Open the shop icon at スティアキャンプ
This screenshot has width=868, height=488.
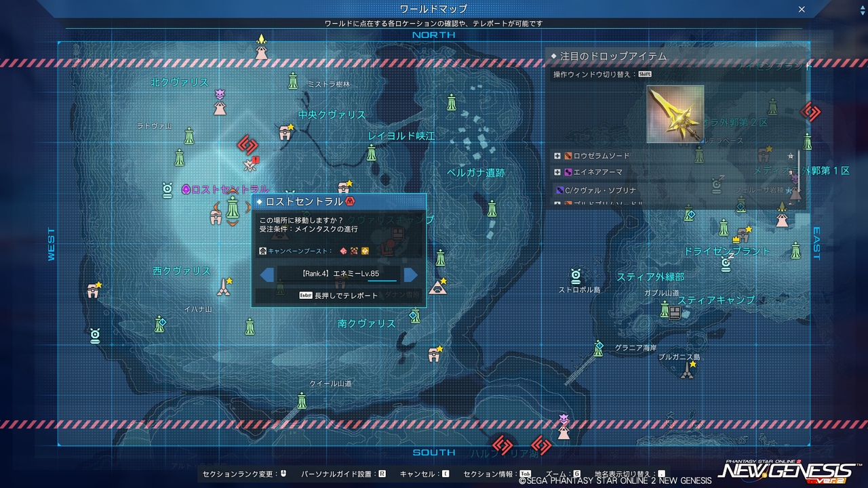675,312
